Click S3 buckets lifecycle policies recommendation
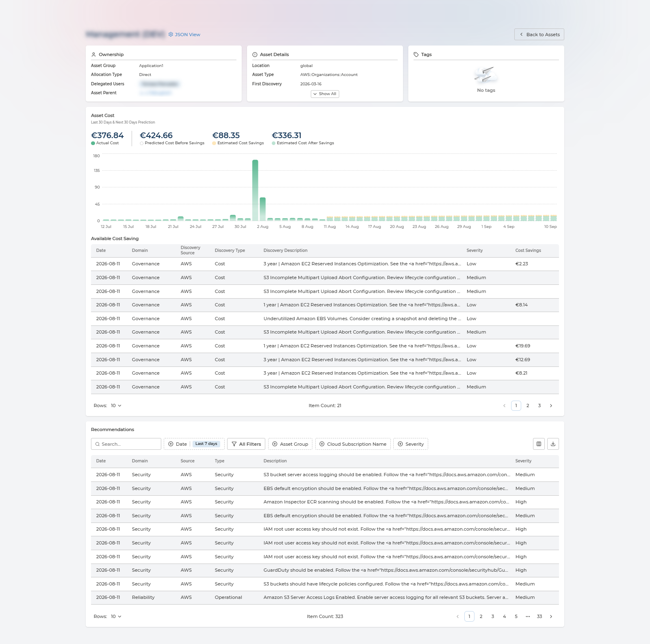This screenshot has height=644, width=650. tap(386, 584)
